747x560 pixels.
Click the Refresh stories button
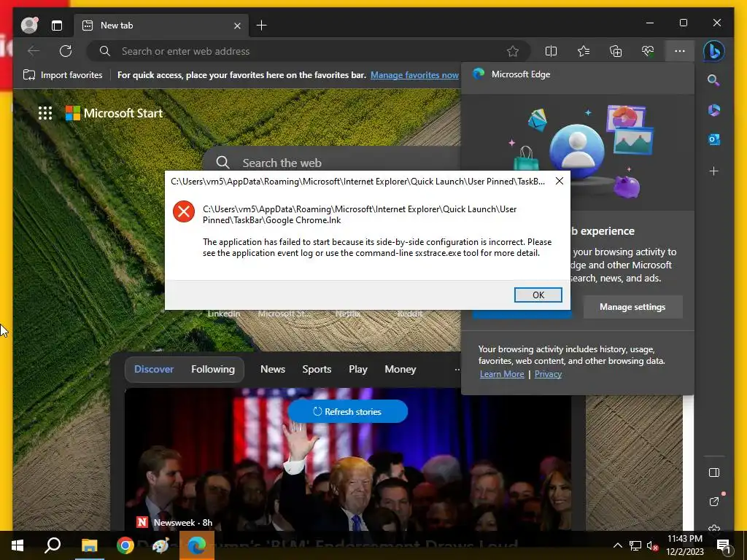(347, 411)
